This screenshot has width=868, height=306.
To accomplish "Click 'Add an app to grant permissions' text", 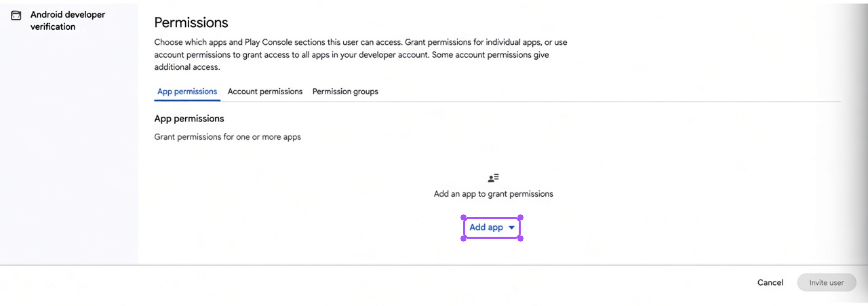I will pyautogui.click(x=494, y=194).
